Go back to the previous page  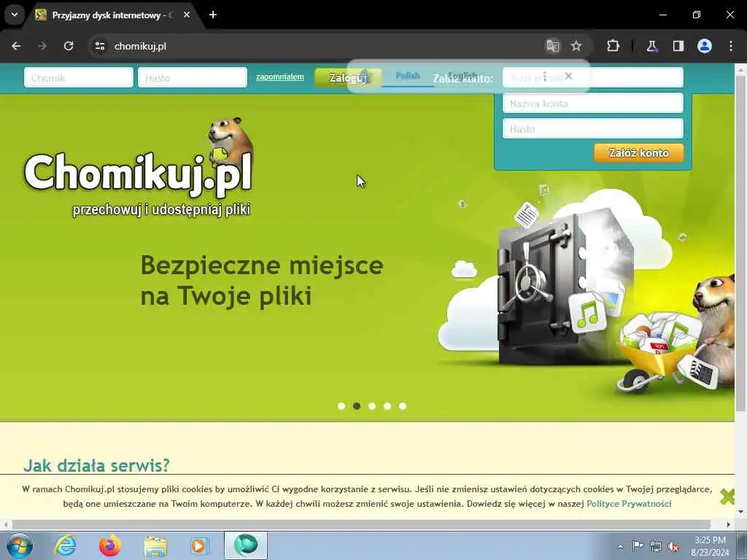pyautogui.click(x=16, y=46)
